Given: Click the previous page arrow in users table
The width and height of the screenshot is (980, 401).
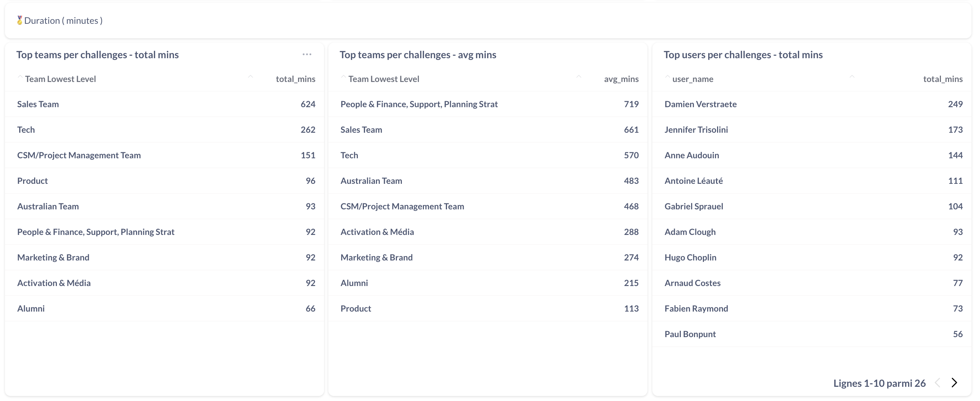Looking at the screenshot, I should (938, 383).
